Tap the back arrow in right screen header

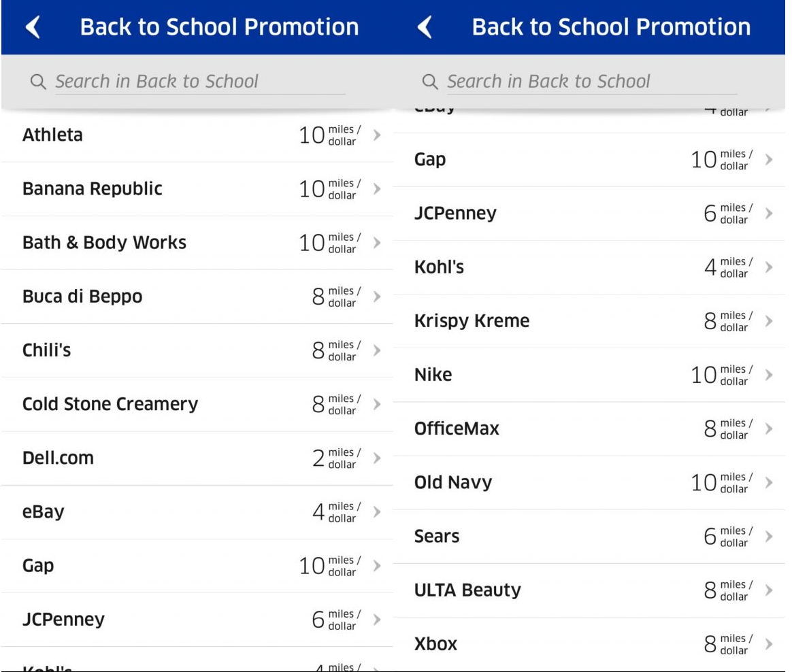[x=425, y=27]
